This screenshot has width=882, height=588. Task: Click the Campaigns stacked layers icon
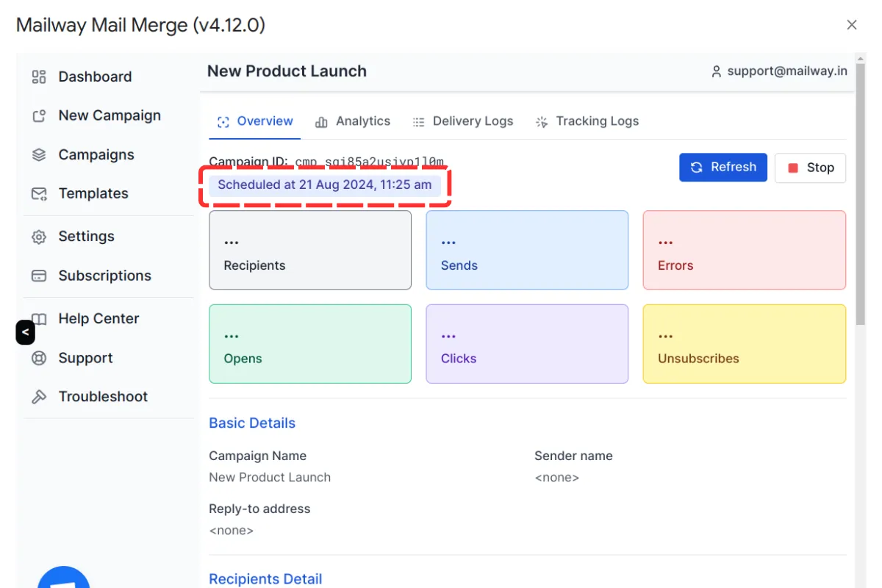click(39, 155)
